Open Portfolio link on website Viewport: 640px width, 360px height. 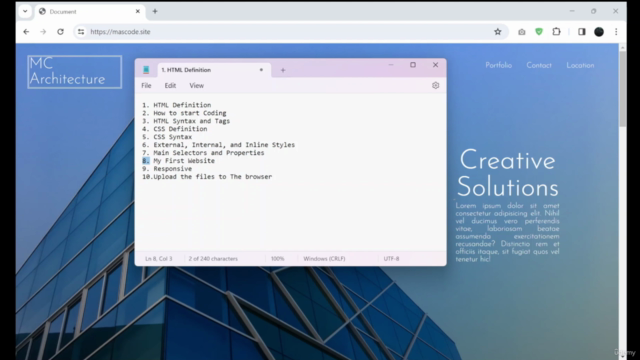(498, 65)
